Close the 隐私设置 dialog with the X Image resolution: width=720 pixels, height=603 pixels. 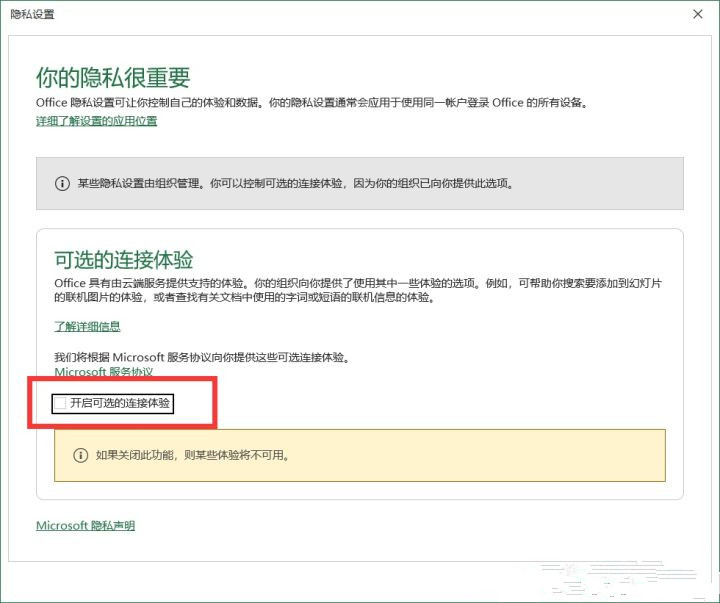tap(697, 14)
